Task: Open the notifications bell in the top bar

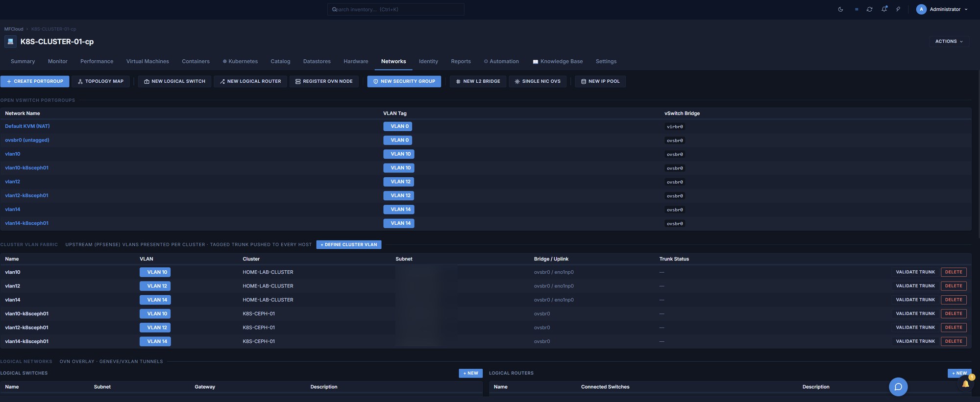Action: (x=884, y=9)
